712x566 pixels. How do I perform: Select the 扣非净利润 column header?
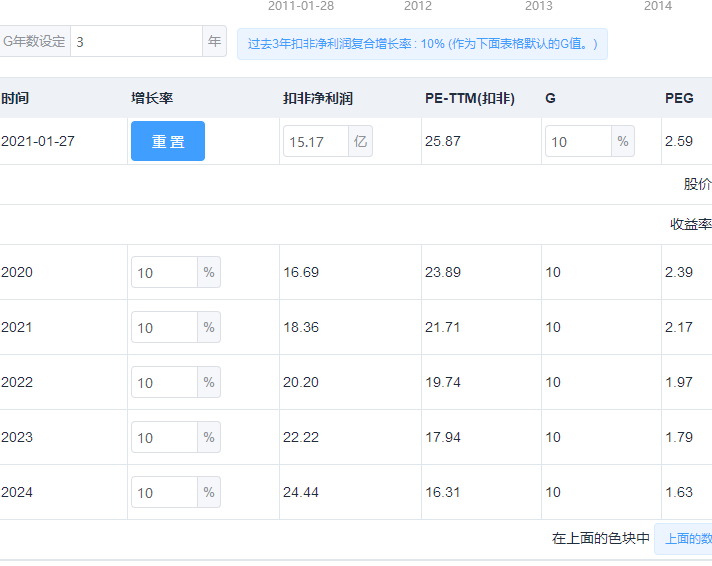[317, 98]
